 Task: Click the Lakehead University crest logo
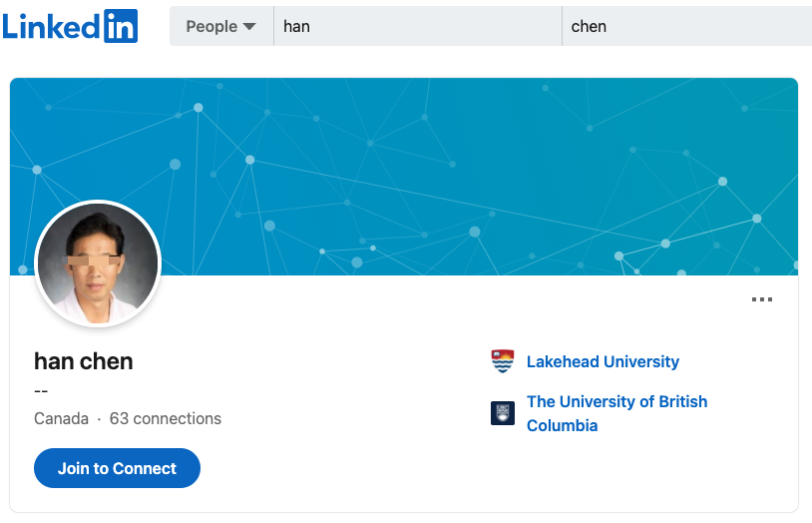click(503, 361)
